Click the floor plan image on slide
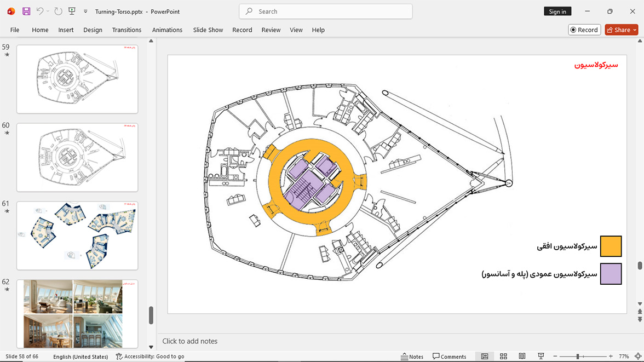 [358, 183]
